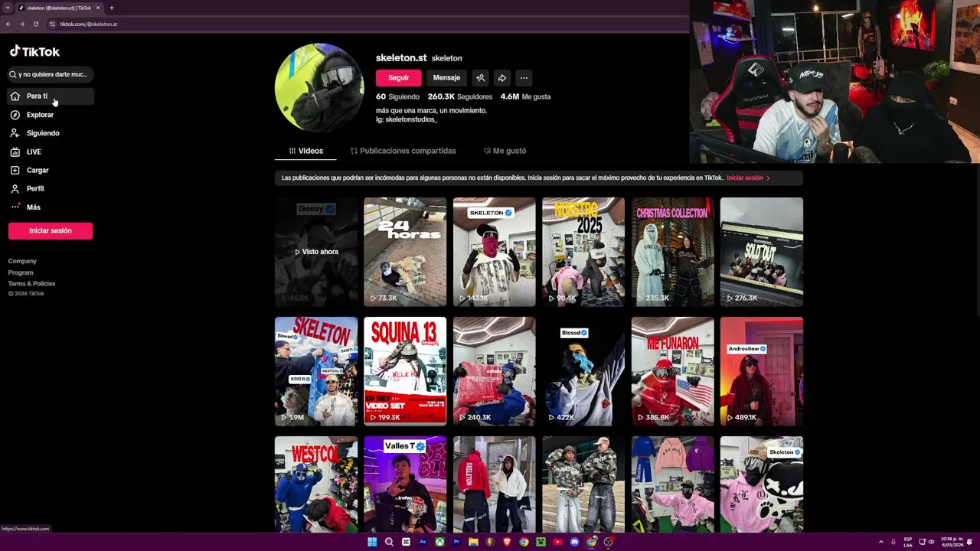Open the 'Squina 13' video set thumbnail

[x=405, y=371]
